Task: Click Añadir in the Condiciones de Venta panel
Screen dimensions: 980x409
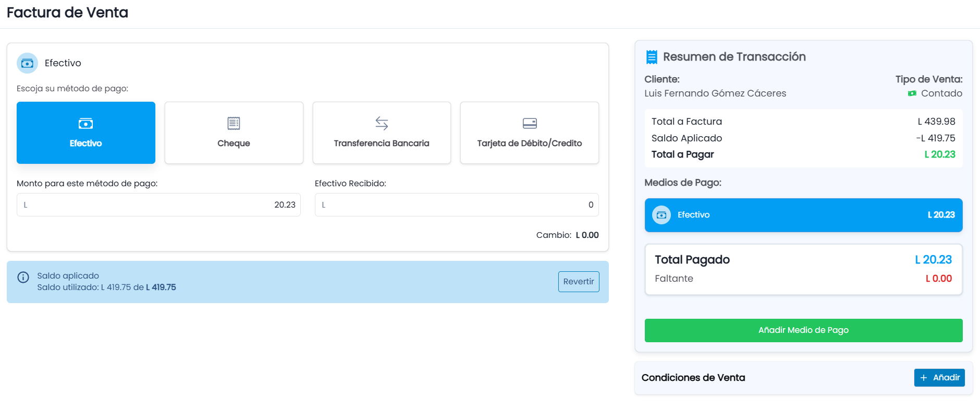Action: 939,378
